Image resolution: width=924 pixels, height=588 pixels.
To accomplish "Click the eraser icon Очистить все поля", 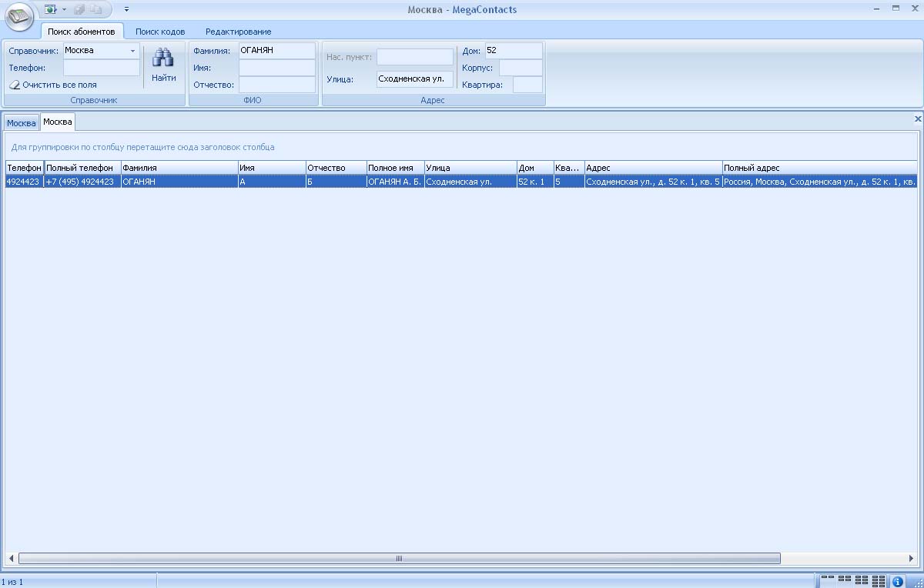I will (15, 85).
